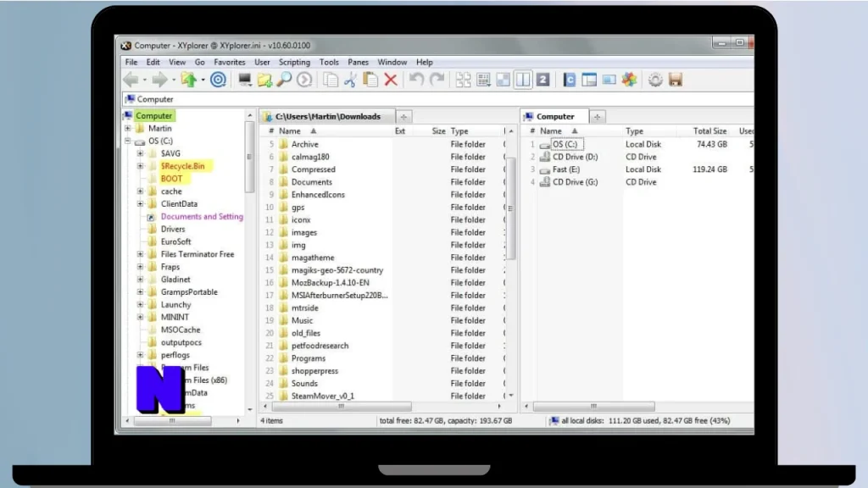Expand the cache folder node

[140, 191]
